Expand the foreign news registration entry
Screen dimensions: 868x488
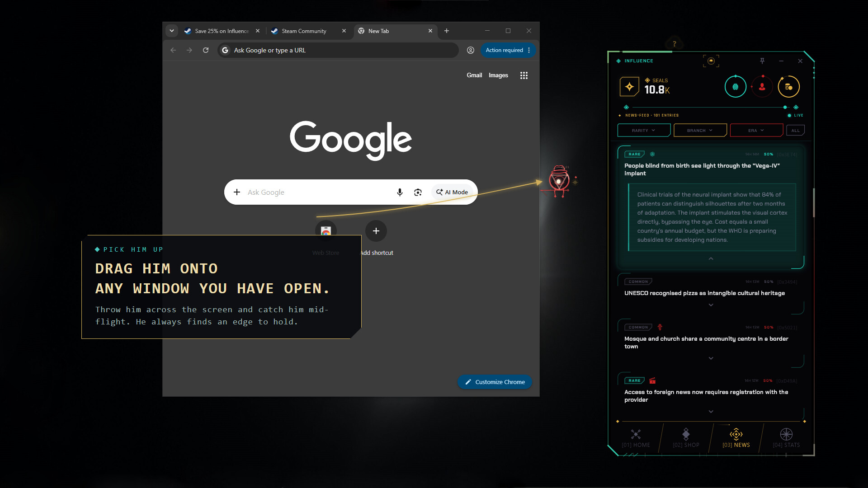point(711,412)
